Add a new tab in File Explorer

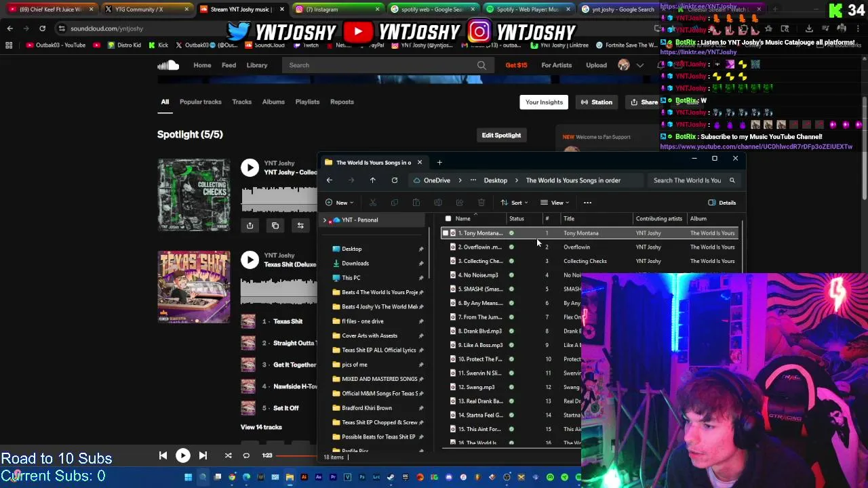click(439, 163)
